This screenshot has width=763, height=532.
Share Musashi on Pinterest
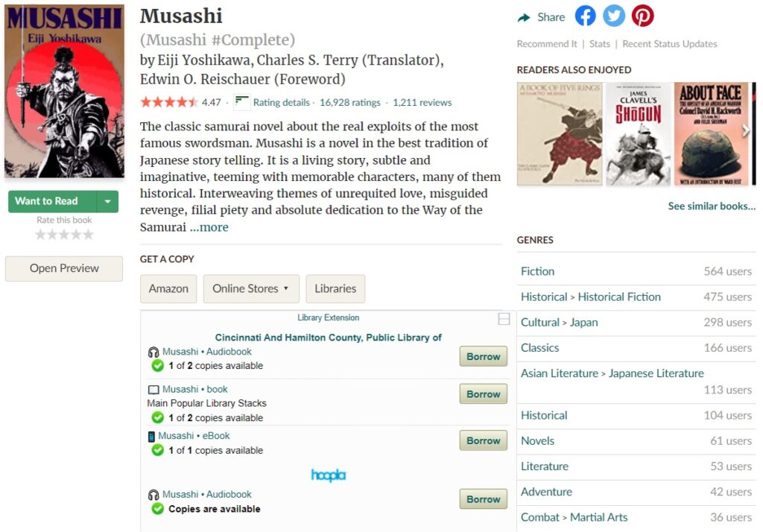pyautogui.click(x=642, y=16)
